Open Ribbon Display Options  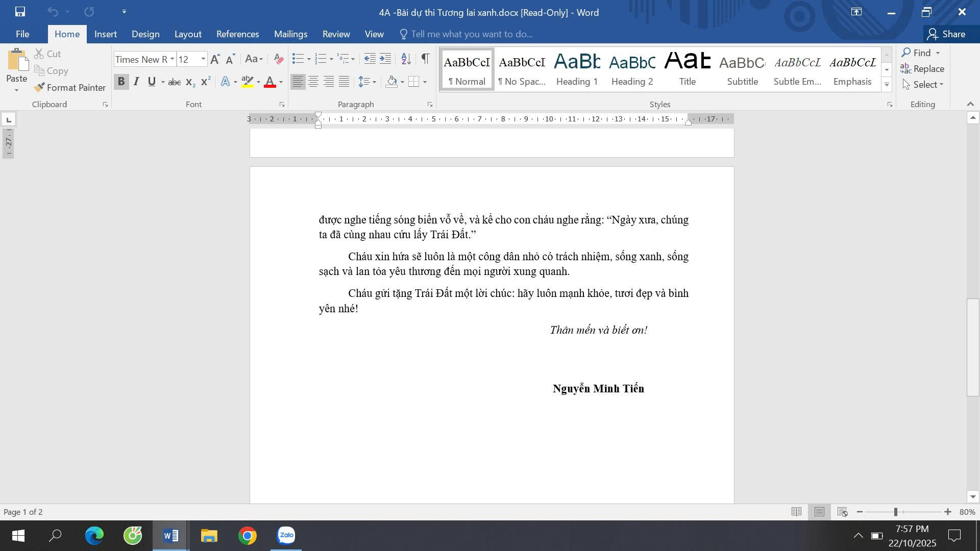pyautogui.click(x=856, y=12)
